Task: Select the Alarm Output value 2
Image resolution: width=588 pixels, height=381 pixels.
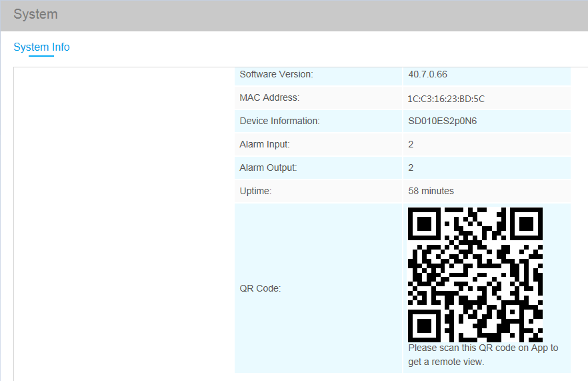Action: pos(411,167)
